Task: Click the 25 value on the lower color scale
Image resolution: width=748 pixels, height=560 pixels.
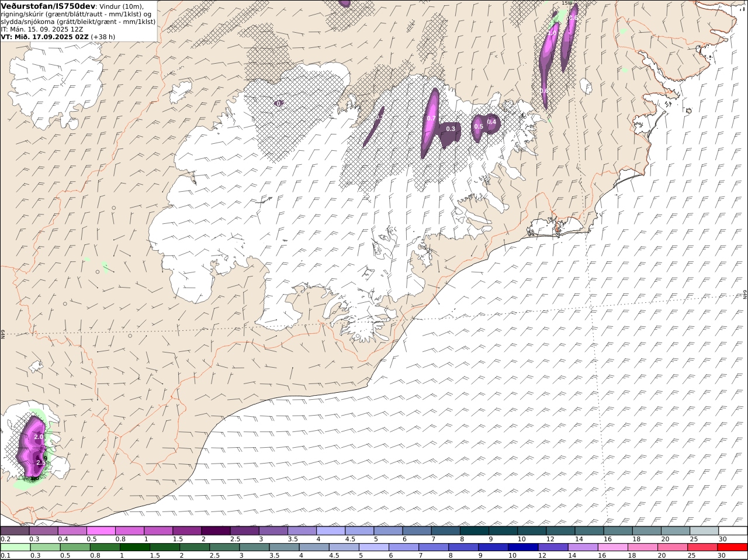Action: point(692,555)
